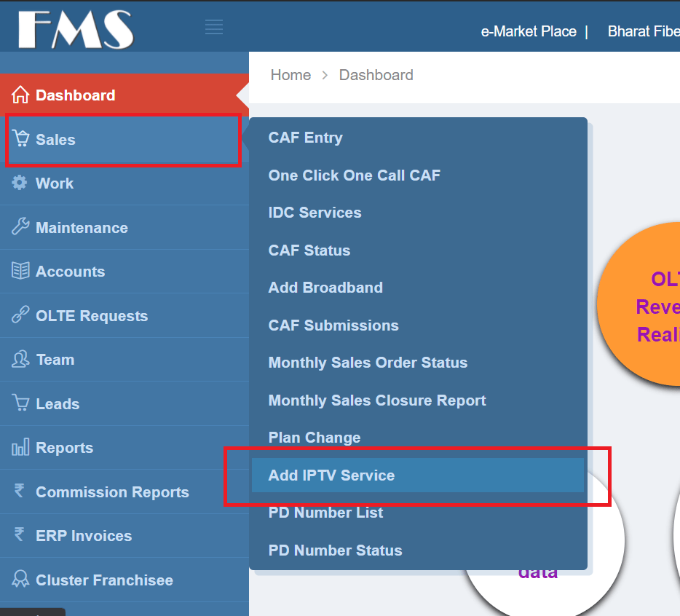
Task: Choose Plan Change from the submenu
Action: pos(315,438)
